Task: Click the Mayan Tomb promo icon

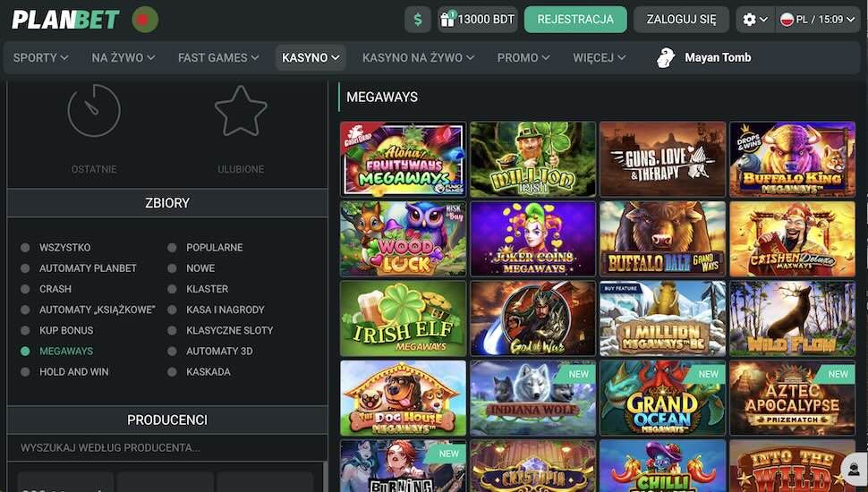Action: tap(666, 57)
